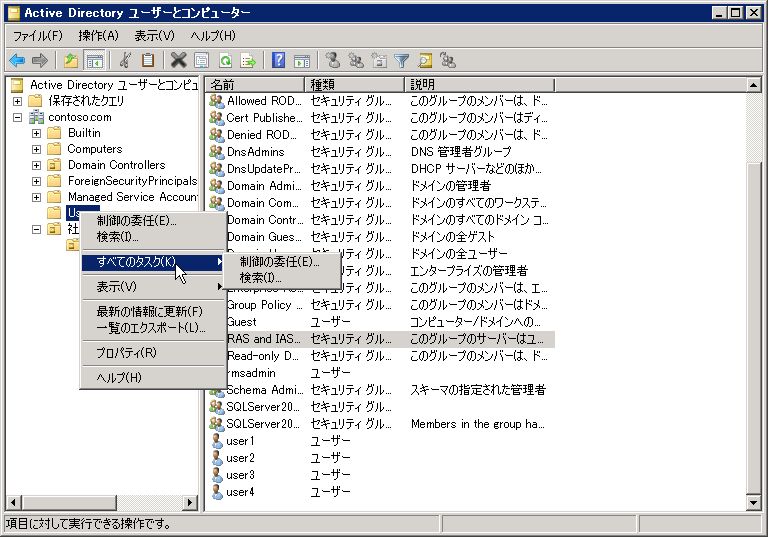Open Help with the question mark icon
Viewport: 768px width, 537px height.
pos(278,60)
